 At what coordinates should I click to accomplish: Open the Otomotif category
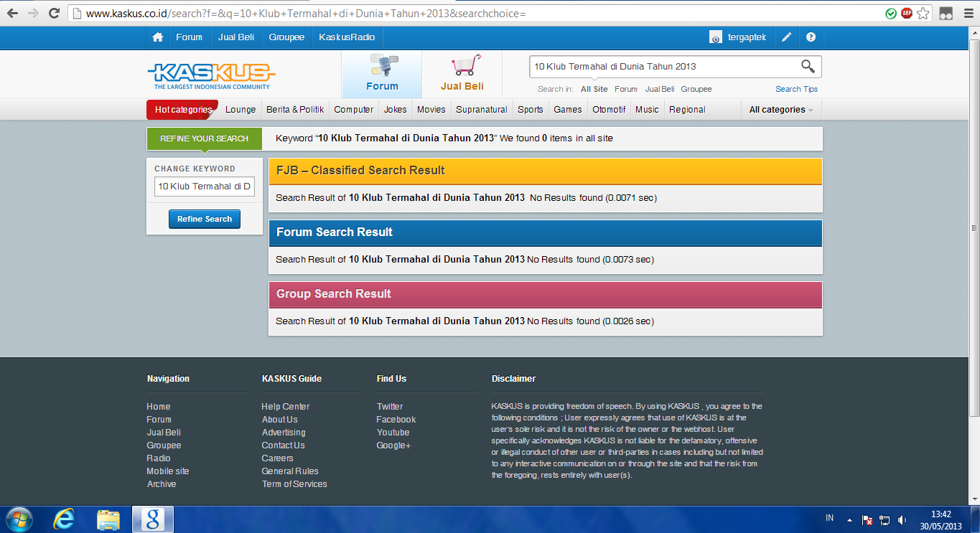(609, 110)
